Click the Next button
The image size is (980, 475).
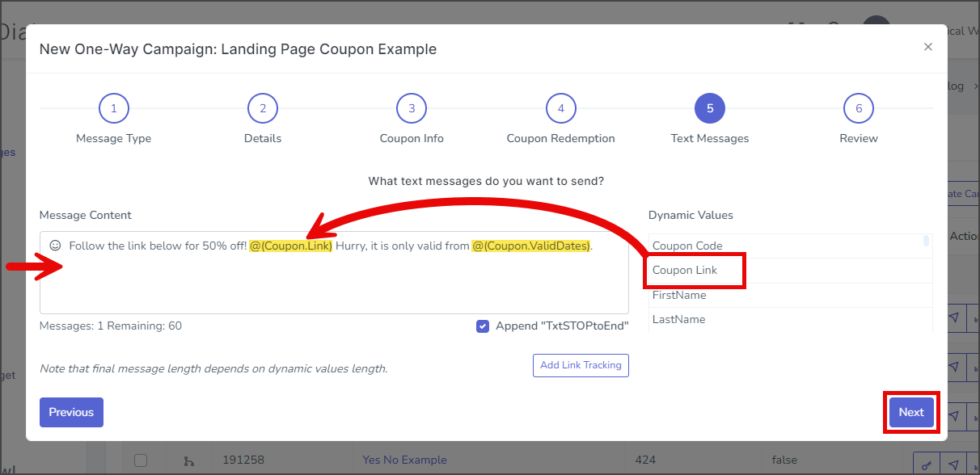coord(911,412)
